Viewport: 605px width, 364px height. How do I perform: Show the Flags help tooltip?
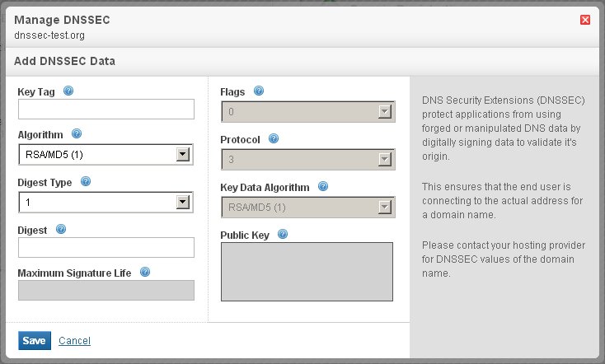(x=259, y=91)
